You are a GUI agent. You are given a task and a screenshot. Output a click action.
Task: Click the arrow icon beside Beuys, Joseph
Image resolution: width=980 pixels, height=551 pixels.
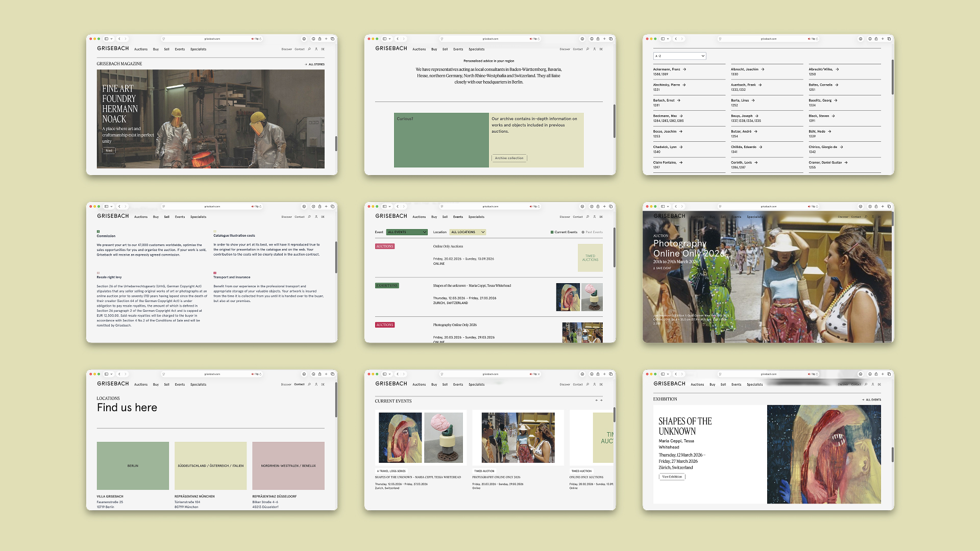(x=757, y=116)
